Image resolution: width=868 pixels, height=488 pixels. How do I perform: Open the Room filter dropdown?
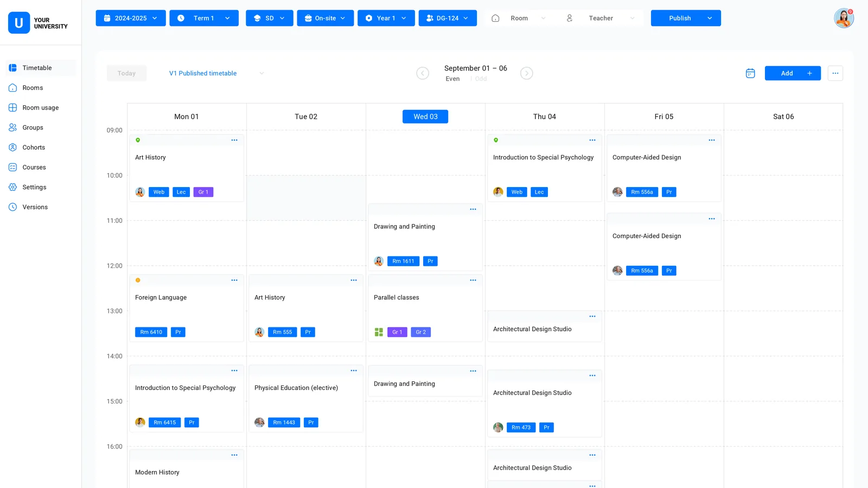[x=519, y=18]
